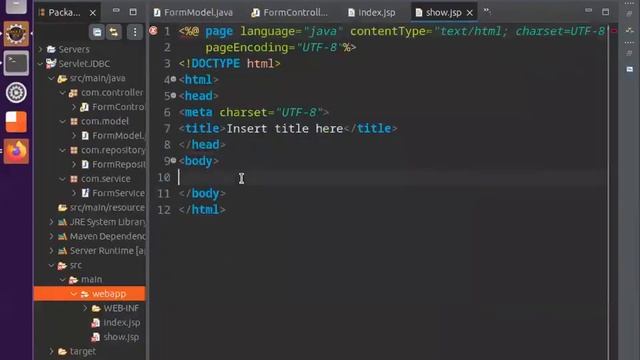The width and height of the screenshot is (640, 360).
Task: Collapse the src/main/java folder
Action: 51,78
